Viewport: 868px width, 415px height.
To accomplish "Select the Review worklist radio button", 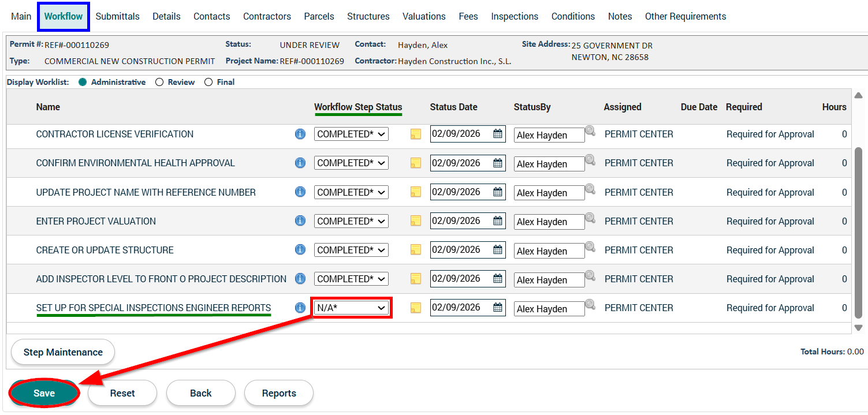I will 159,82.
